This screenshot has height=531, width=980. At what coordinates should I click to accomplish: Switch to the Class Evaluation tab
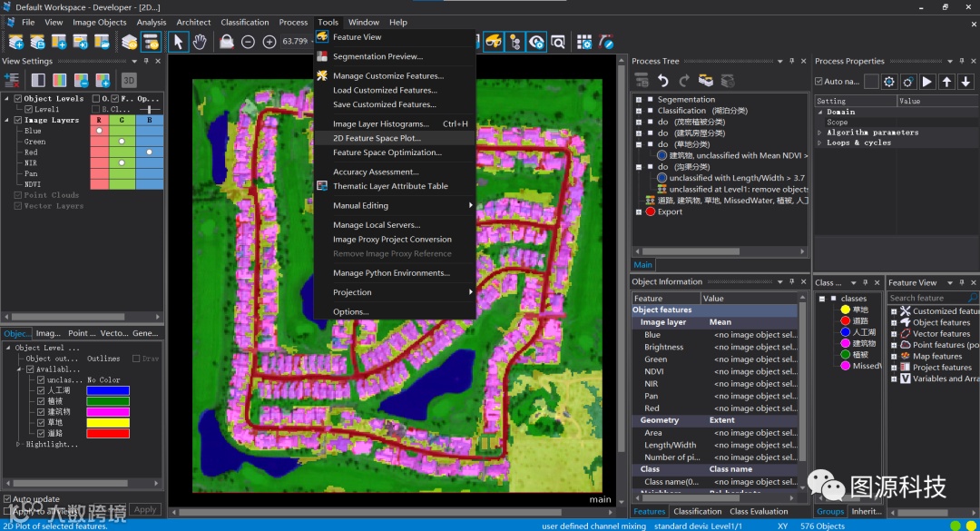[x=759, y=511]
